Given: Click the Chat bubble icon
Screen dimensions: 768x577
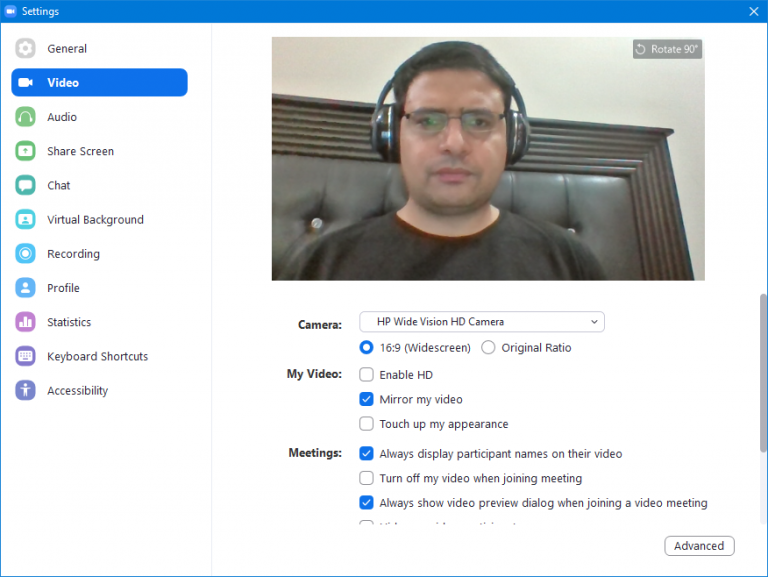Looking at the screenshot, I should [x=26, y=185].
